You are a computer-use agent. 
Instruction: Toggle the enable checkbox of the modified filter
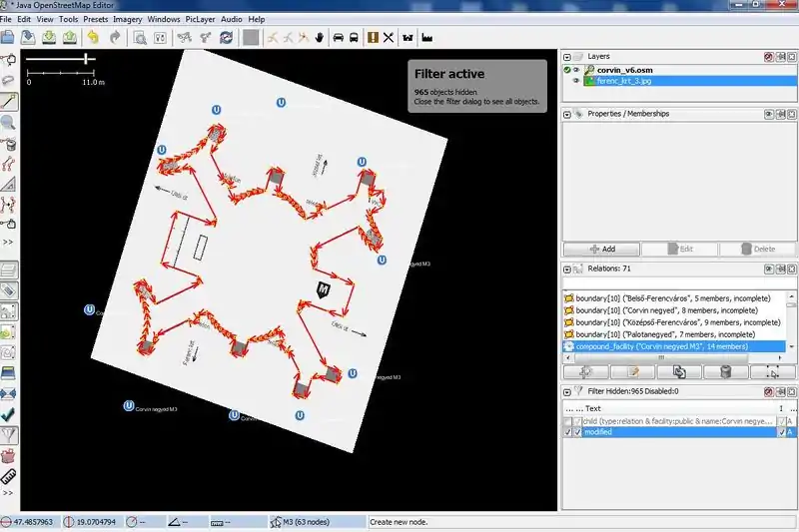pos(568,432)
